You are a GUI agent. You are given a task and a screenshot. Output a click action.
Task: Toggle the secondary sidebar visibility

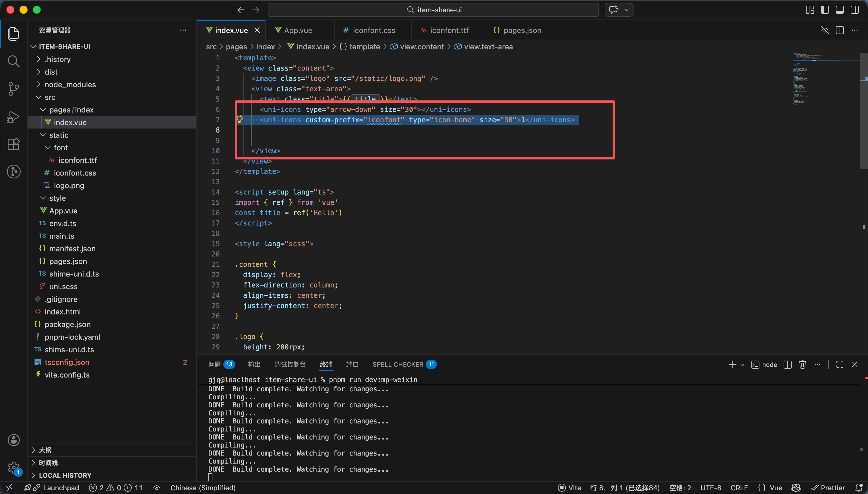tap(855, 10)
